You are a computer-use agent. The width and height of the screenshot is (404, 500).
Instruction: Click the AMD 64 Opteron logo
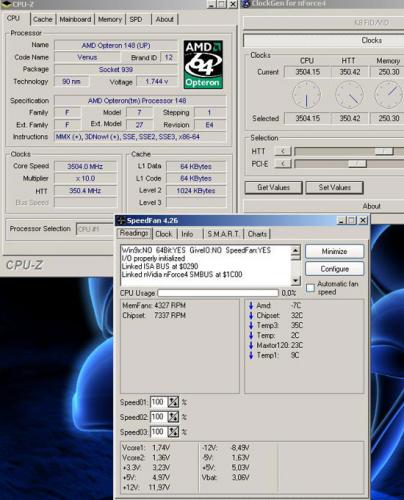point(203,65)
